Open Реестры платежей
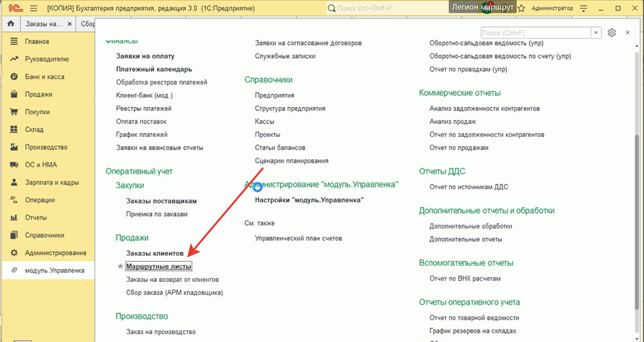Image resolution: width=644 pixels, height=342 pixels. 143,108
